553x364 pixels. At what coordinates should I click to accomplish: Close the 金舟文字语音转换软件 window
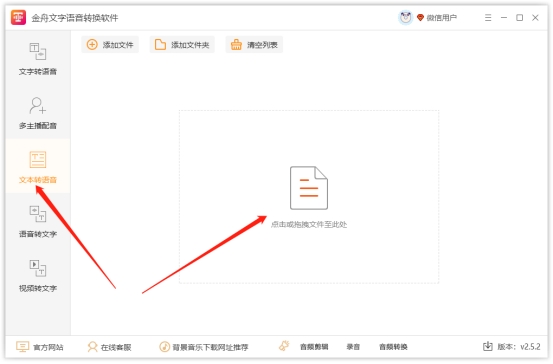(x=535, y=18)
